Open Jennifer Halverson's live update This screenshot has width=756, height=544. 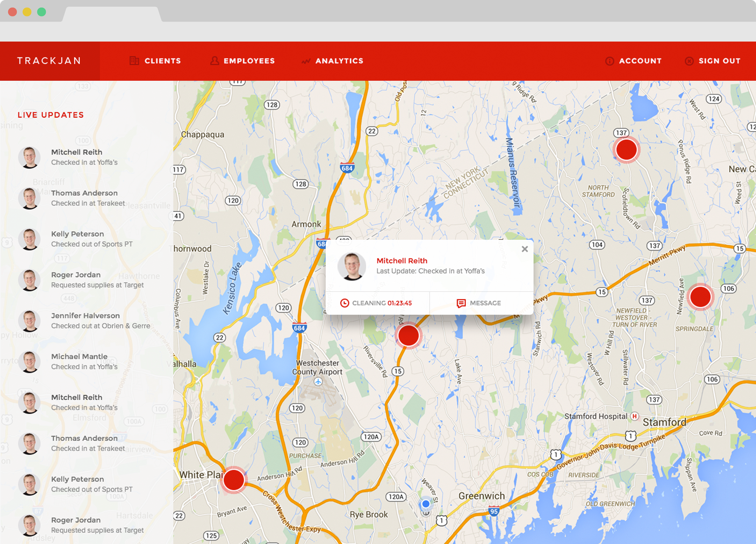tap(85, 320)
